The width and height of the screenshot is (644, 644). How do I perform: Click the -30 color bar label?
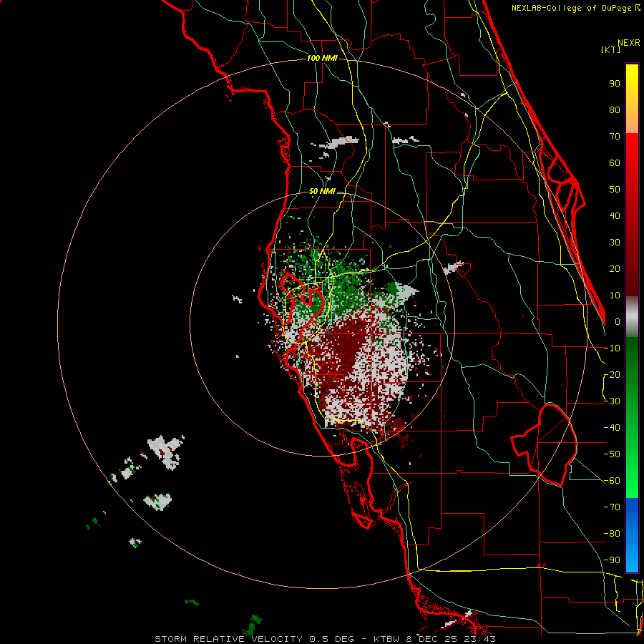(x=612, y=401)
